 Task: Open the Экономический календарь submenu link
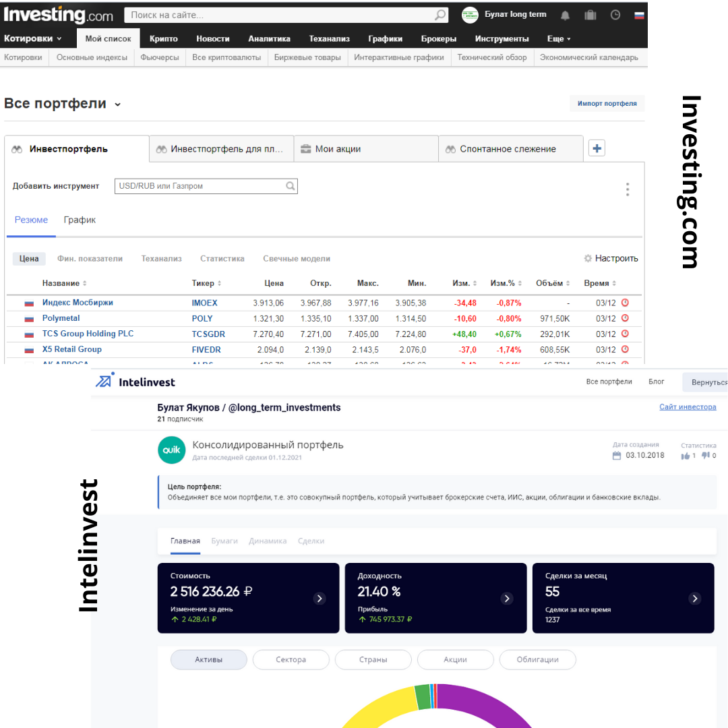click(588, 57)
